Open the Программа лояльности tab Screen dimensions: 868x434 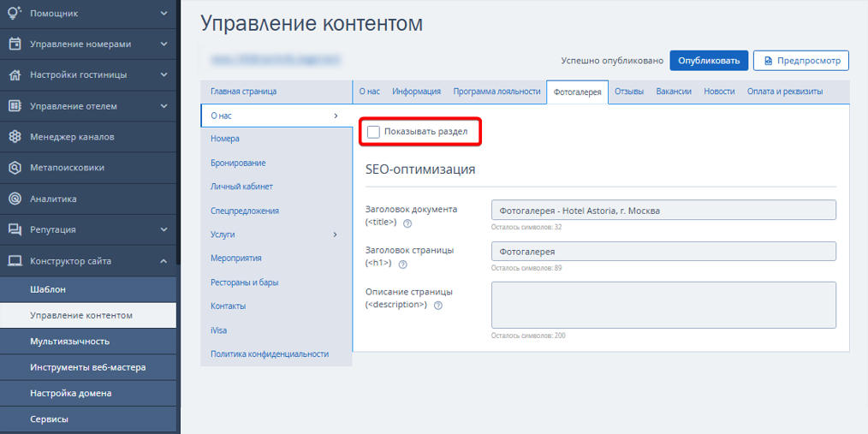496,92
